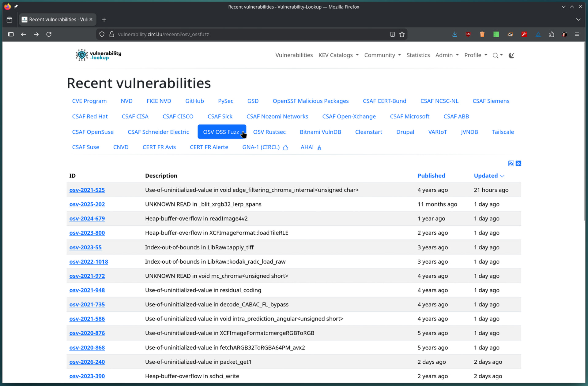Bookmark this page with star icon
Screen dimensions: 588x386
402,34
